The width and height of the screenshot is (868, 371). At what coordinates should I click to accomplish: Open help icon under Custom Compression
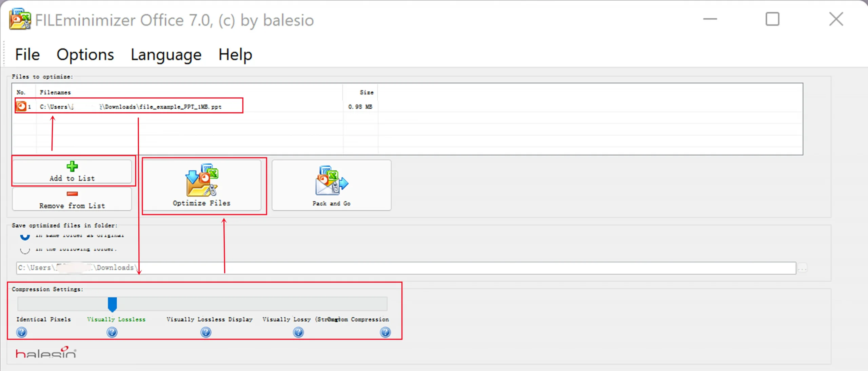click(x=386, y=332)
